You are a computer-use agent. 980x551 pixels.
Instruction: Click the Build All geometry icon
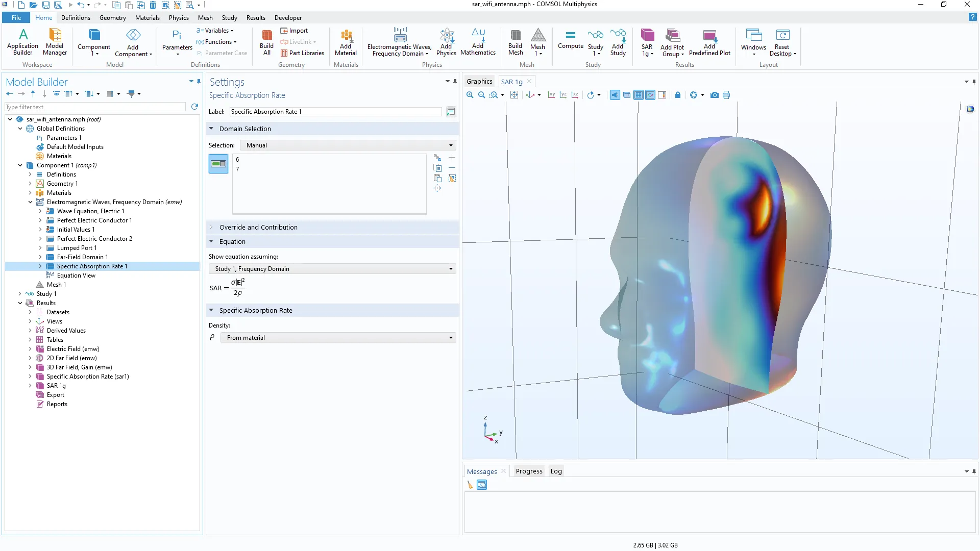pyautogui.click(x=266, y=42)
